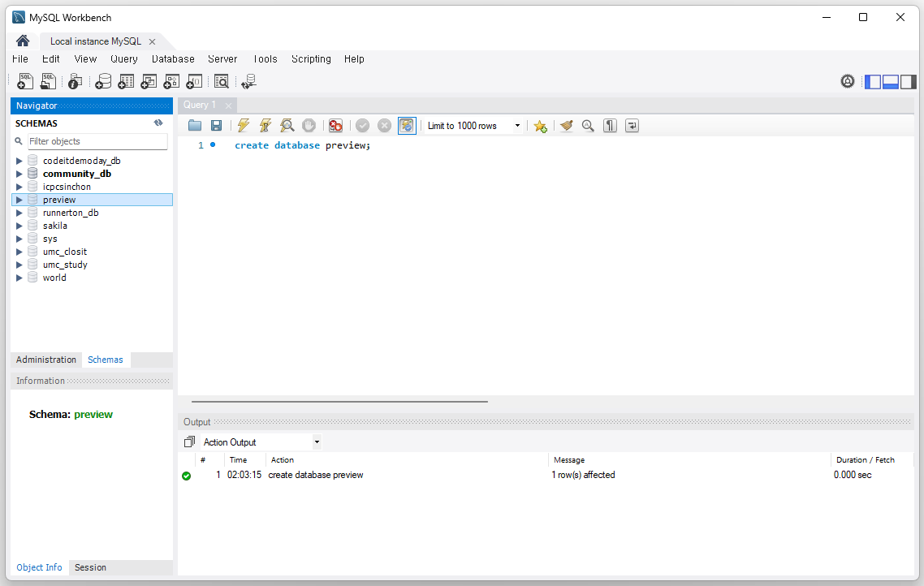Copy output icon beside Action Output
The height and width of the screenshot is (586, 924).
[189, 442]
